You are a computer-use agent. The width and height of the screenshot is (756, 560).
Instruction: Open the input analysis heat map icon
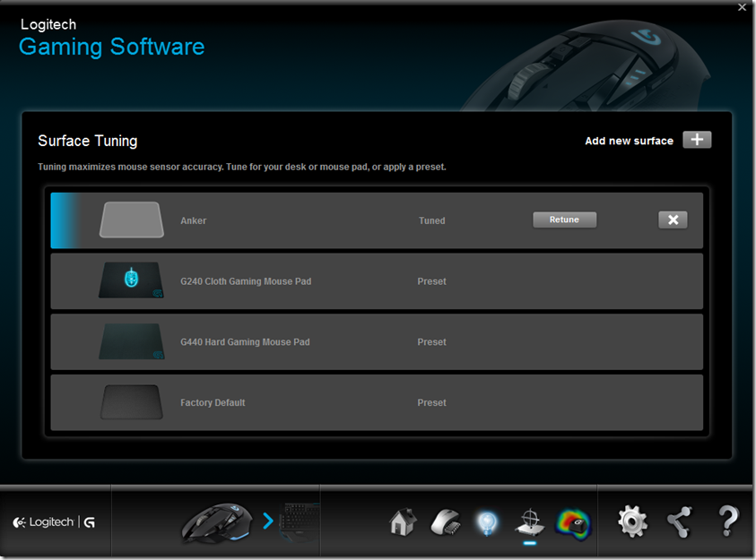tap(573, 523)
